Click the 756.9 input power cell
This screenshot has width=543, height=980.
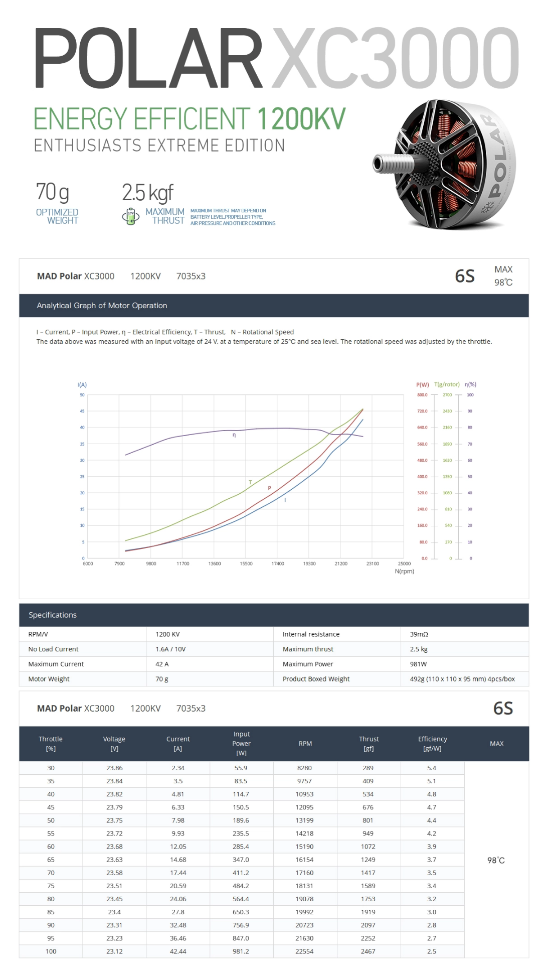click(x=241, y=925)
